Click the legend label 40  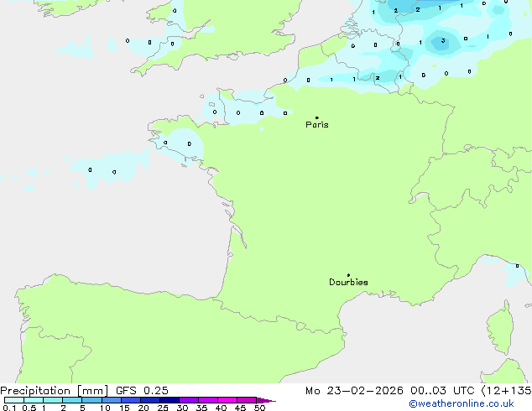221,408
